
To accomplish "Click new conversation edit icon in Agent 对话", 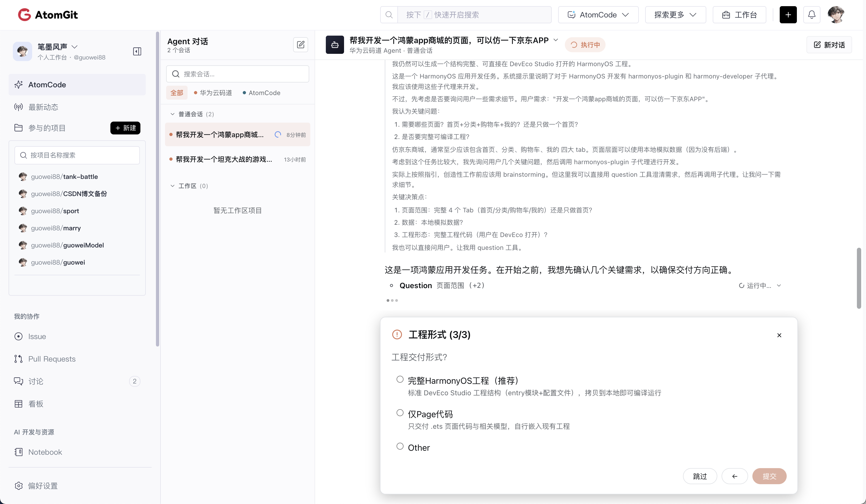I will (x=301, y=45).
